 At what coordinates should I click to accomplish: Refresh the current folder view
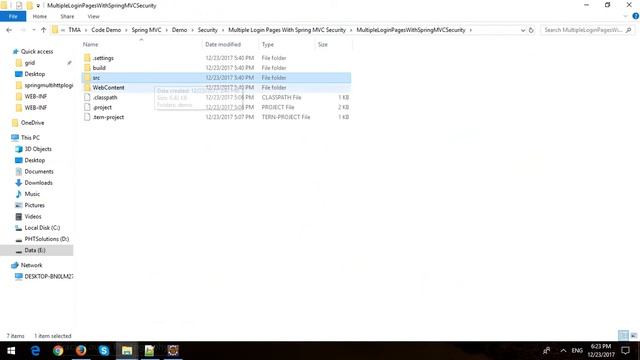pos(531,30)
